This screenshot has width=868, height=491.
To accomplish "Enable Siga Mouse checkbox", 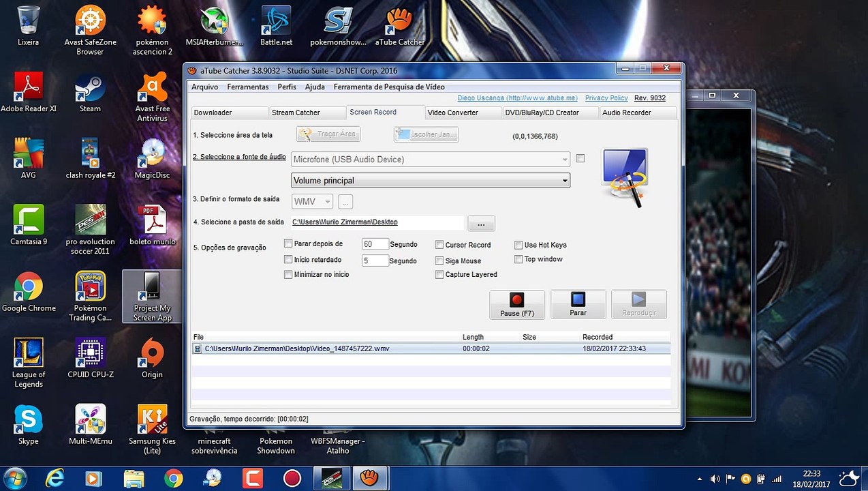I will tap(439, 261).
